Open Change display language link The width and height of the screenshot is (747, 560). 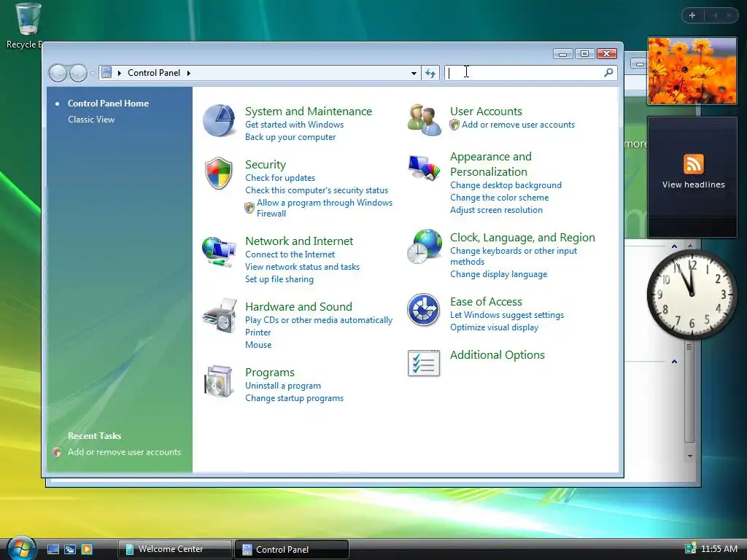[499, 274]
